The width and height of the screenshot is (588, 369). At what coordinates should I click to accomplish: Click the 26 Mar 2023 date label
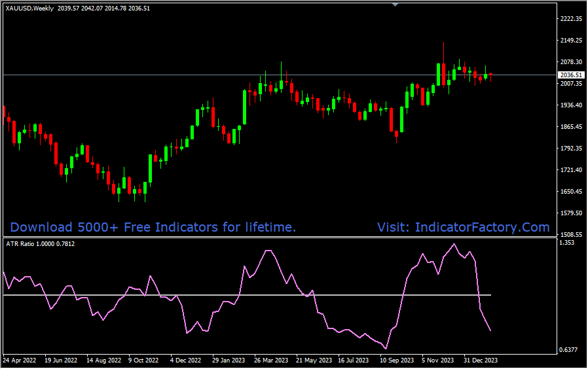click(x=271, y=360)
